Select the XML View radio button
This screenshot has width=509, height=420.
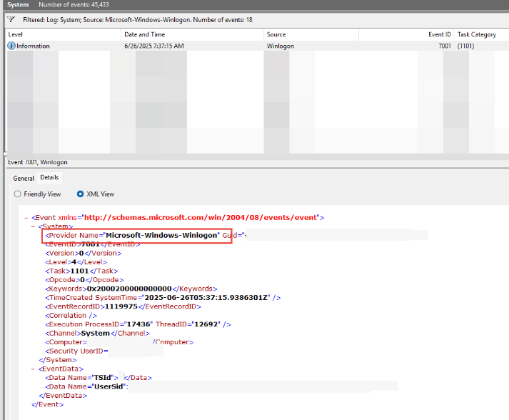click(80, 194)
